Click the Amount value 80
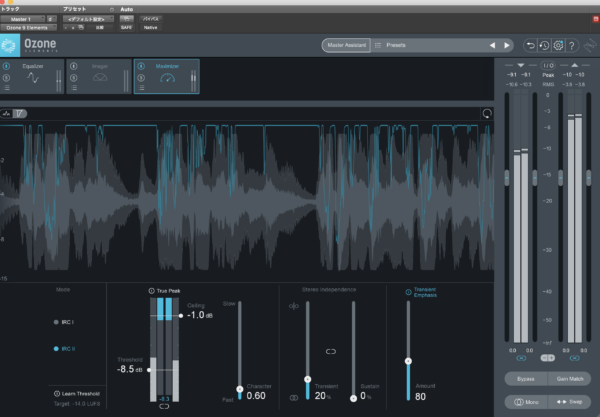This screenshot has width=600, height=417. (421, 397)
